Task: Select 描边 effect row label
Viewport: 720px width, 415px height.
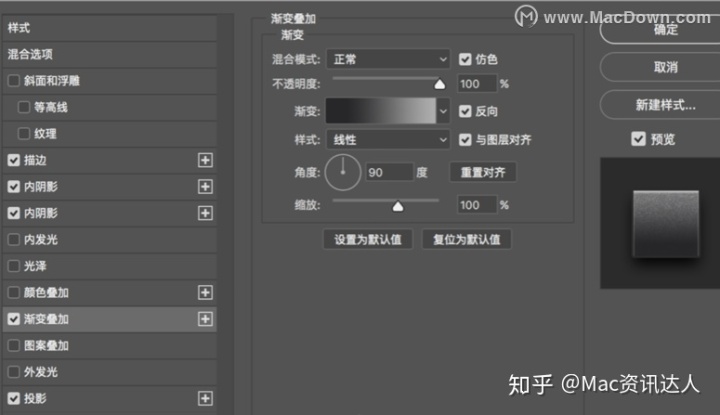Action: [35, 160]
